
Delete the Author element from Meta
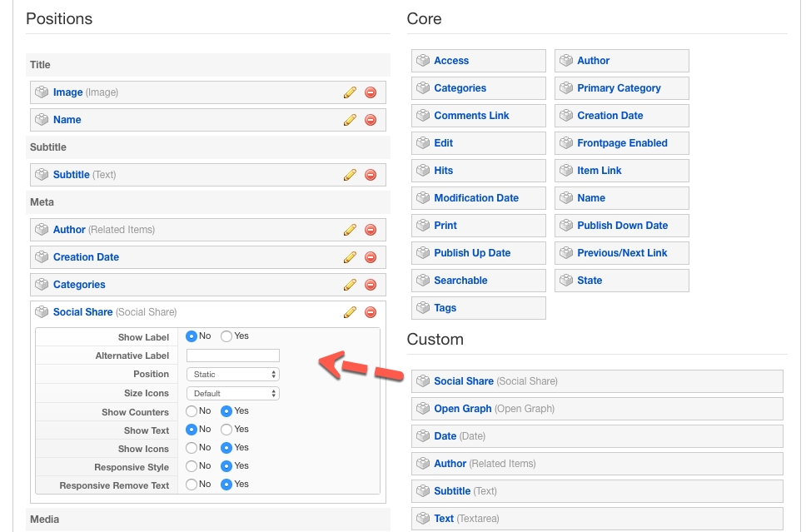(x=371, y=230)
